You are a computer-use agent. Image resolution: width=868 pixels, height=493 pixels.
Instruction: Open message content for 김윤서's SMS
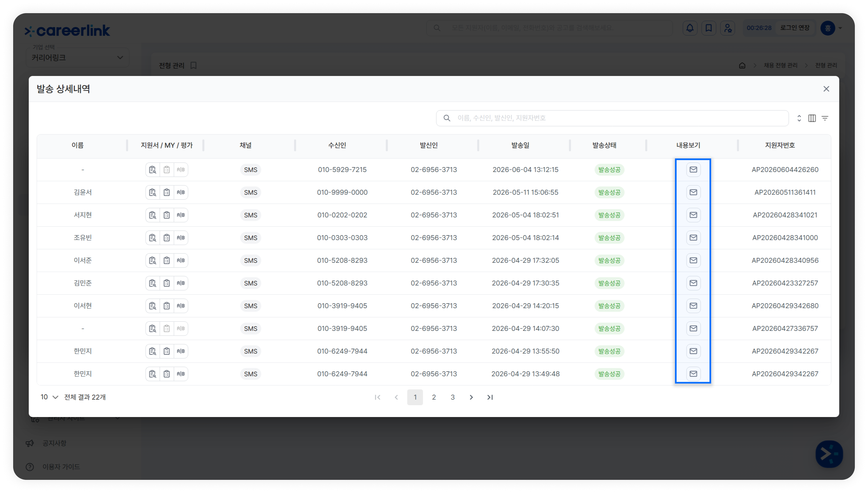click(693, 192)
